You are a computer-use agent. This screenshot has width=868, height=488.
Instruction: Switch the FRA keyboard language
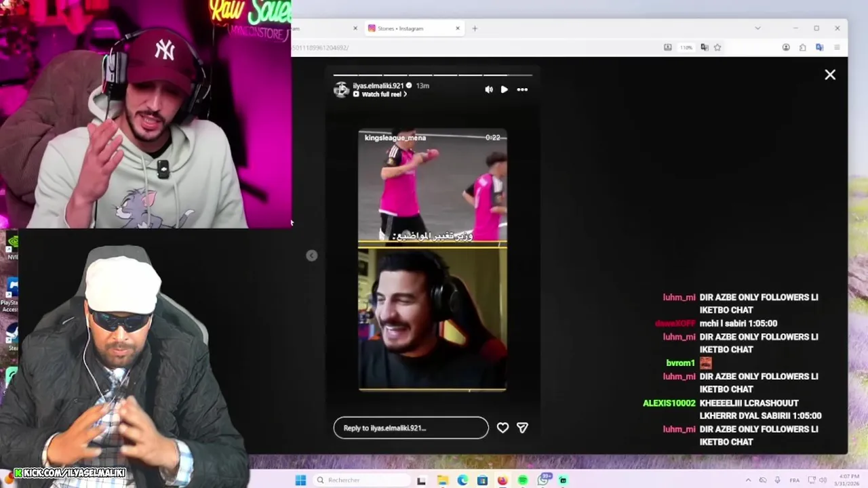794,480
